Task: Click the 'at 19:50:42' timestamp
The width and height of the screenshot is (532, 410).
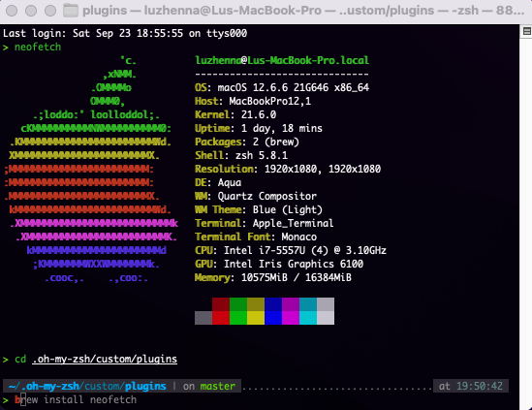Action: click(x=471, y=386)
